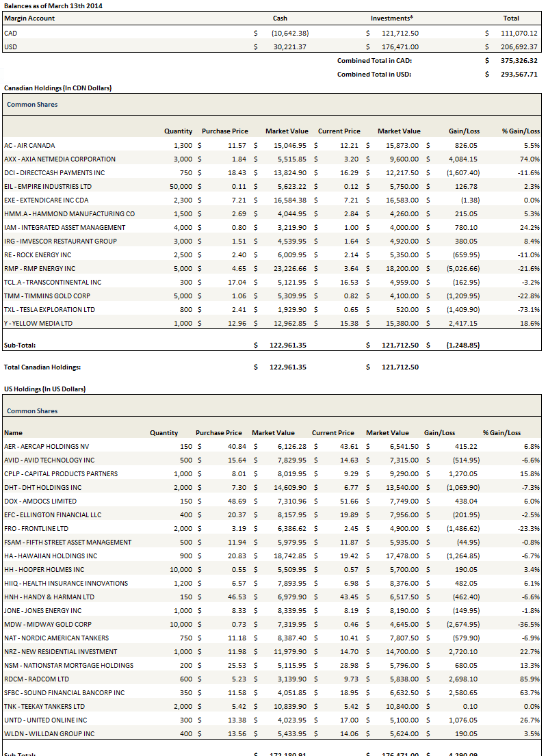Click the MDW - MIDWAY GOLD CORP name
The width and height of the screenshot is (548, 756).
48,624
